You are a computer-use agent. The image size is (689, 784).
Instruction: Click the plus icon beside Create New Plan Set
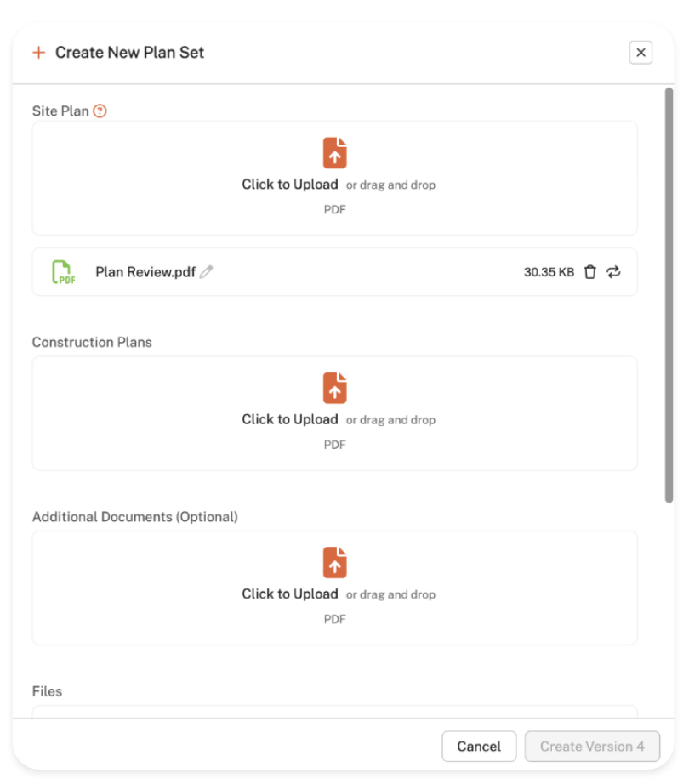tap(38, 53)
